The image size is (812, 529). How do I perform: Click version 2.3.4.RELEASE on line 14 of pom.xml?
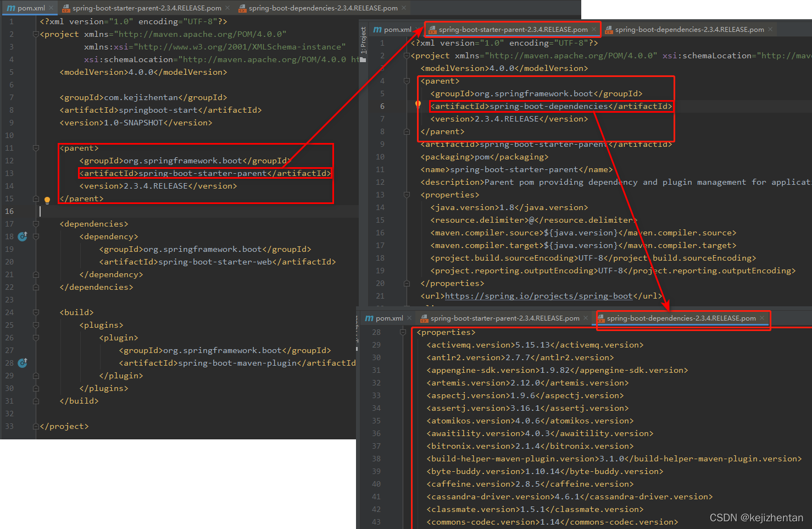158,186
